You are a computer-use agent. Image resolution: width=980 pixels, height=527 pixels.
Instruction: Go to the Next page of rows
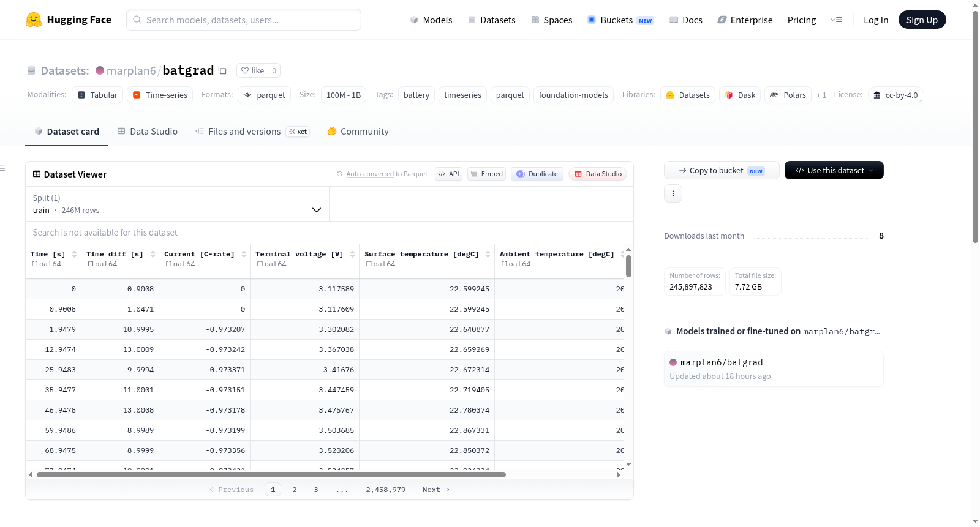point(436,490)
